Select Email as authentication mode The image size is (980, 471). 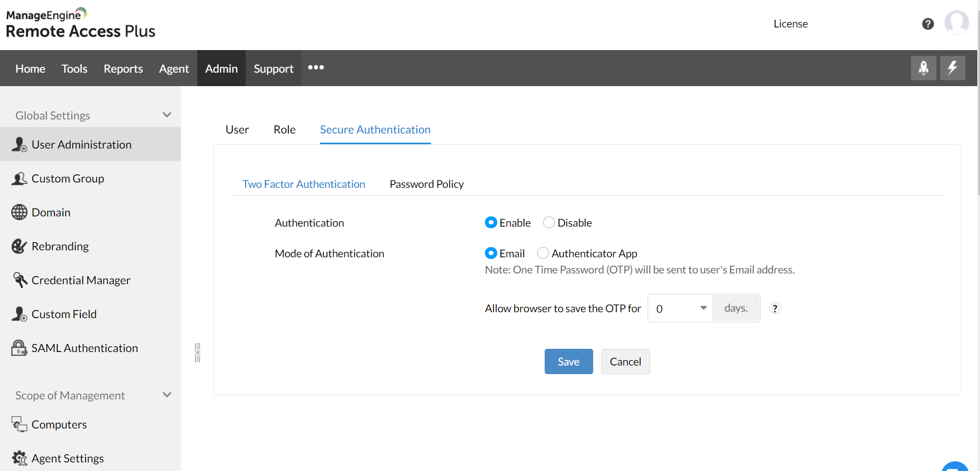pos(491,254)
